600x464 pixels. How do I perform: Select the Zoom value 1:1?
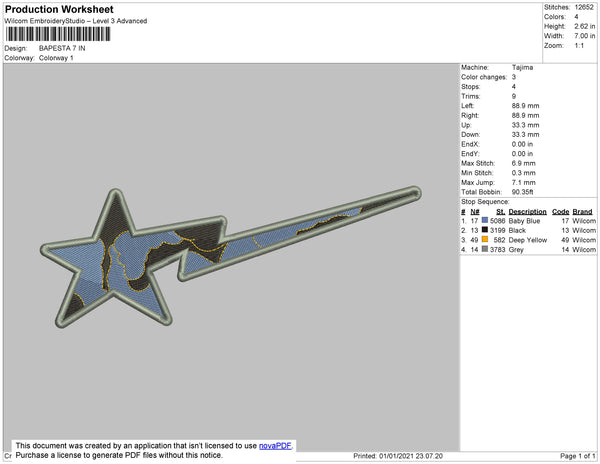(579, 46)
